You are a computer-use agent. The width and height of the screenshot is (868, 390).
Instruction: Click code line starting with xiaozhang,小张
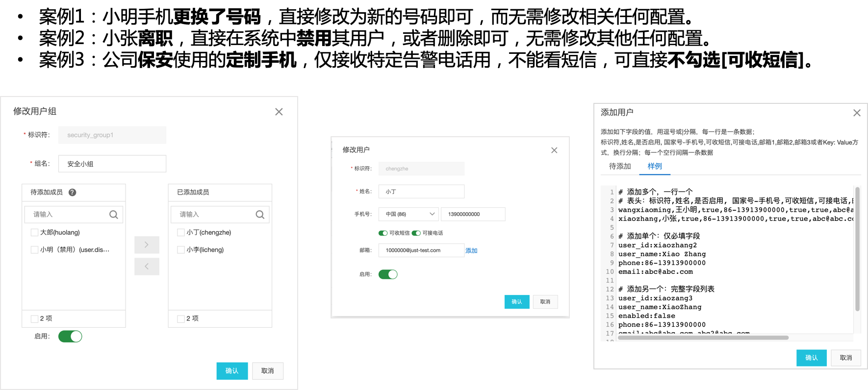tap(736, 219)
